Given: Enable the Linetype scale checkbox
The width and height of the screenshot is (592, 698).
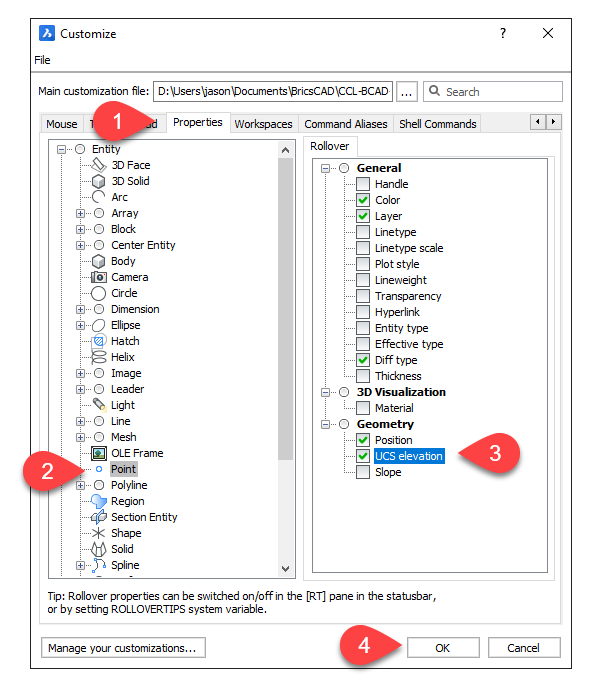Looking at the screenshot, I should coord(363,248).
